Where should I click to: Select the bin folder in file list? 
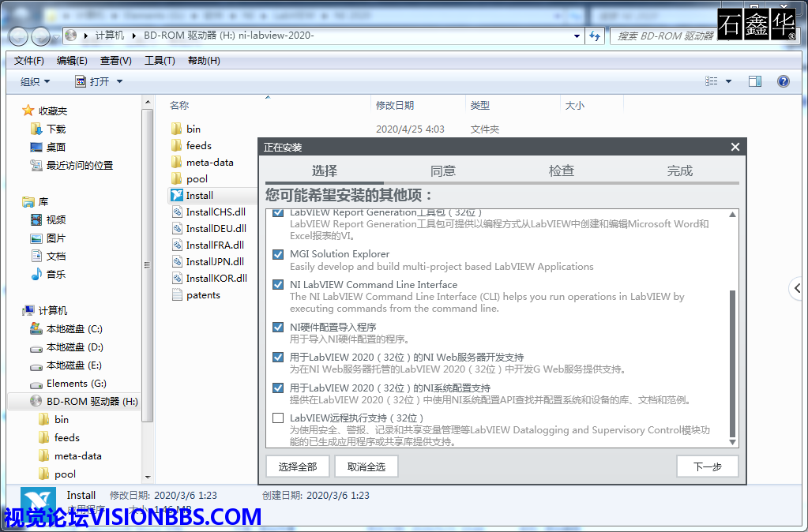pyautogui.click(x=194, y=129)
